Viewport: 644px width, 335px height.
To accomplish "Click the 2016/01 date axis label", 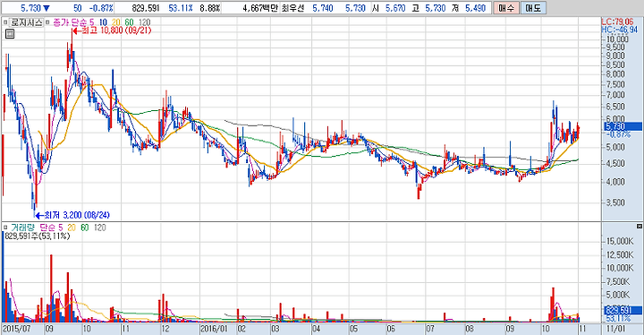I will click(x=214, y=329).
